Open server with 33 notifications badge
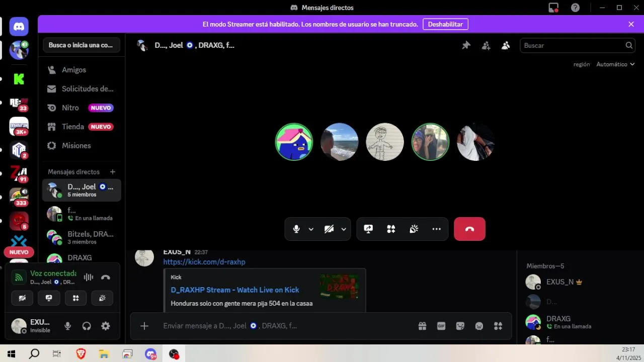 tap(19, 104)
